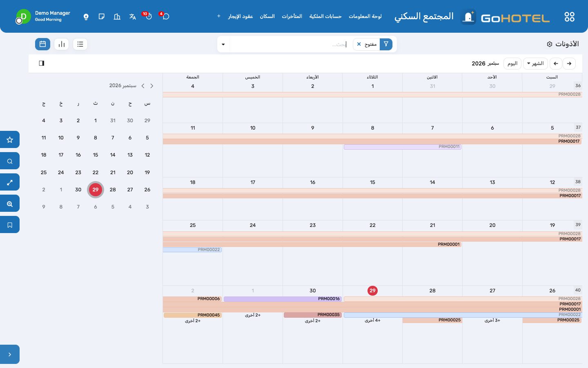The image size is (588, 368).
Task: Select date 15 in the mini calendar
Action: [96, 155]
